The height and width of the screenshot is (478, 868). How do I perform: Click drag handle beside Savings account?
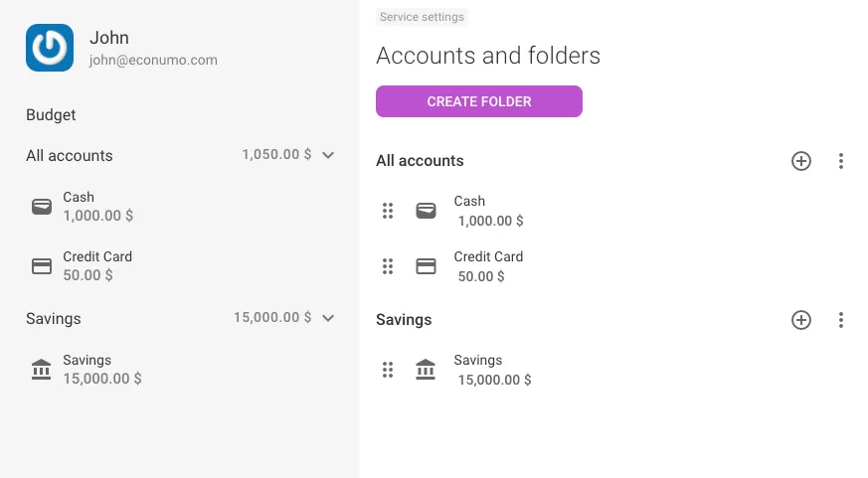pos(388,370)
